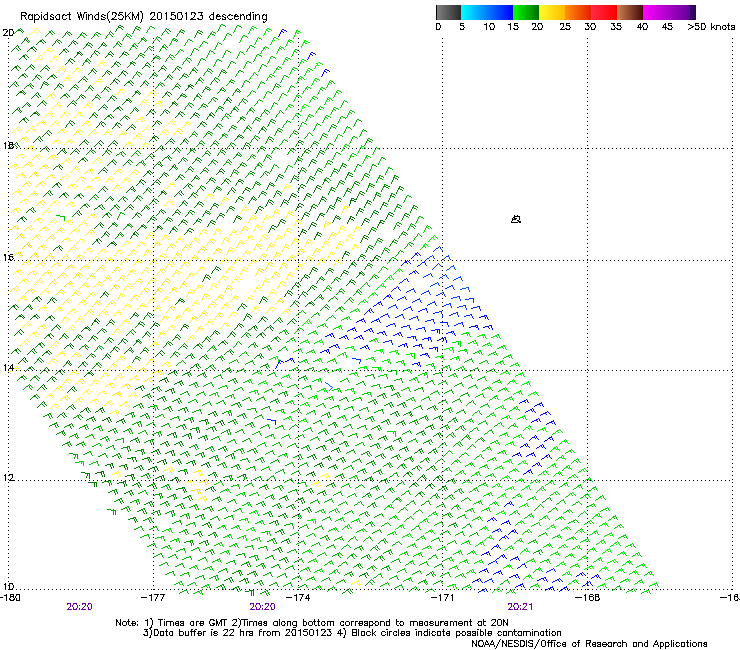The width and height of the screenshot is (740, 650).
Task: Click the purple "20:21" time label
Action: [x=520, y=607]
